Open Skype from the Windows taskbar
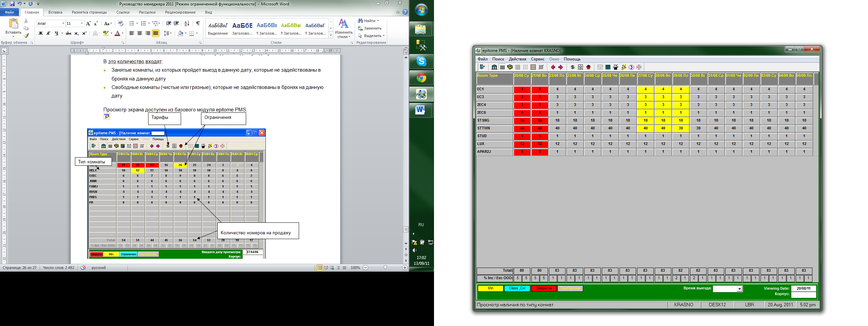 point(421,61)
